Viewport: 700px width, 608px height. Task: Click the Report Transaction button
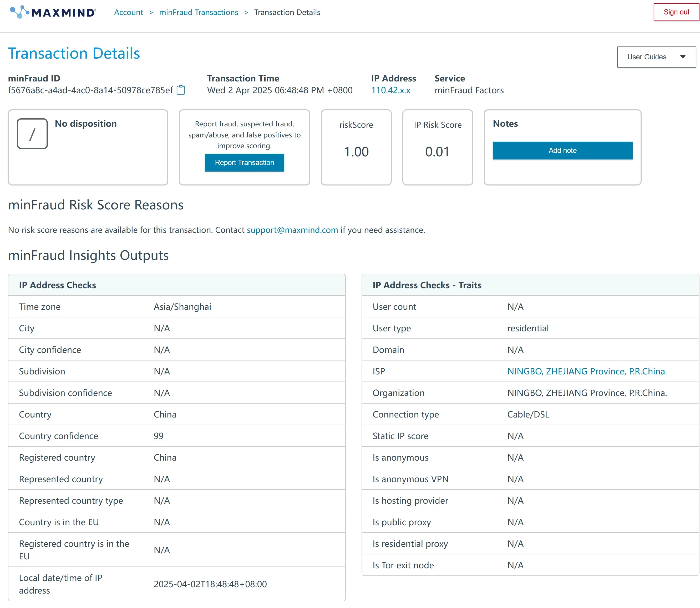tap(244, 163)
